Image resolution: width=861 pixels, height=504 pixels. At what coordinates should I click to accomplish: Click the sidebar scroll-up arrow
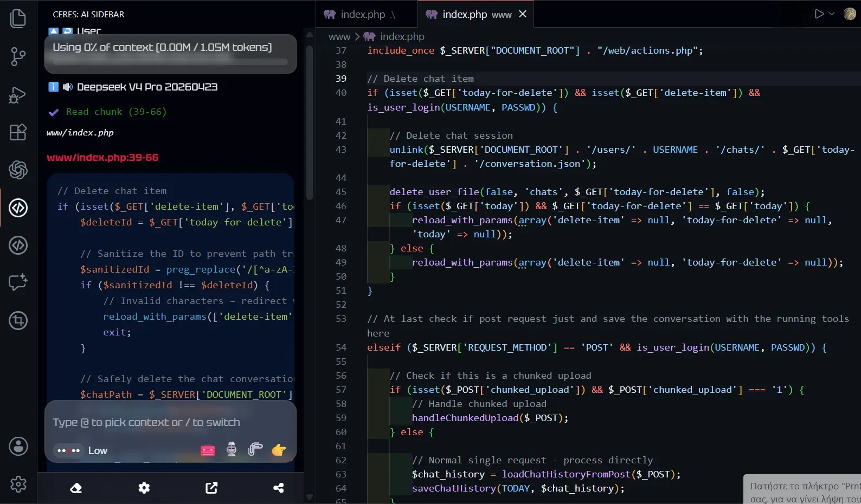pyautogui.click(x=310, y=35)
